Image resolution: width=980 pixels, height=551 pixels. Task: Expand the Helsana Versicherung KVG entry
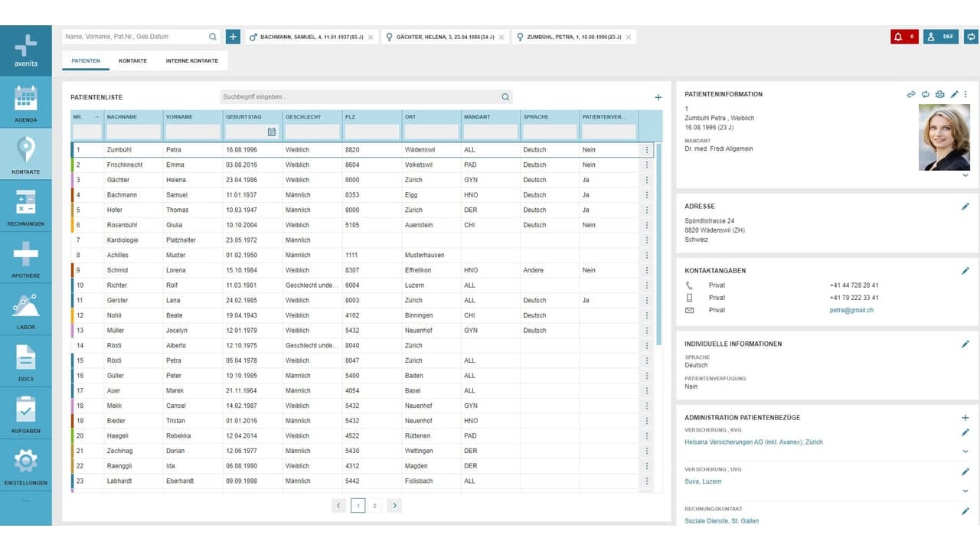click(965, 452)
